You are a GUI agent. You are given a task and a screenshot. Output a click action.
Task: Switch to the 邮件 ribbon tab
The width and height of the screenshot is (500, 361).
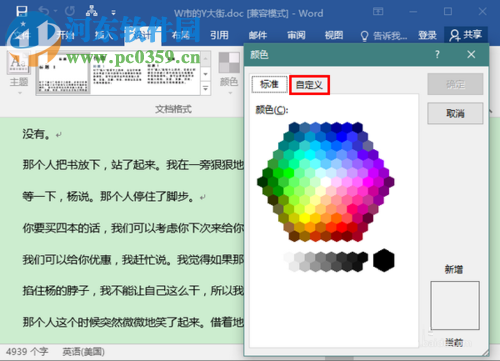(258, 35)
